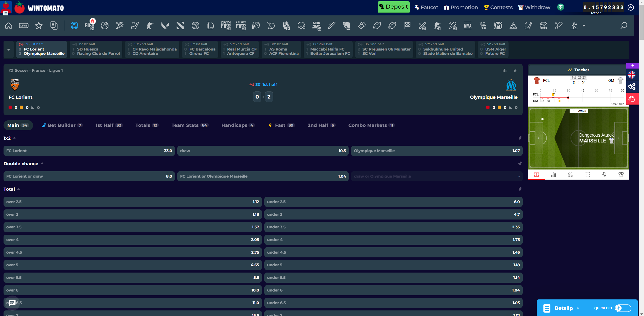Open the match statistics bars icon

[505, 70]
